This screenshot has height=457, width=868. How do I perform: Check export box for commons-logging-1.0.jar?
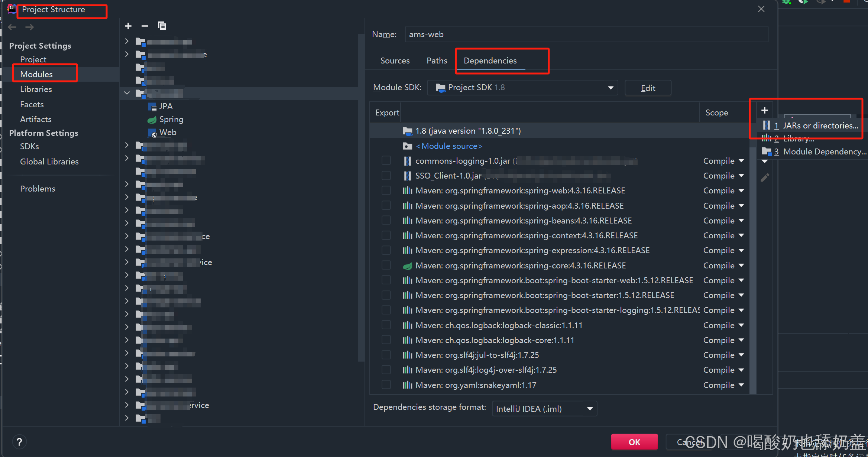point(386,161)
